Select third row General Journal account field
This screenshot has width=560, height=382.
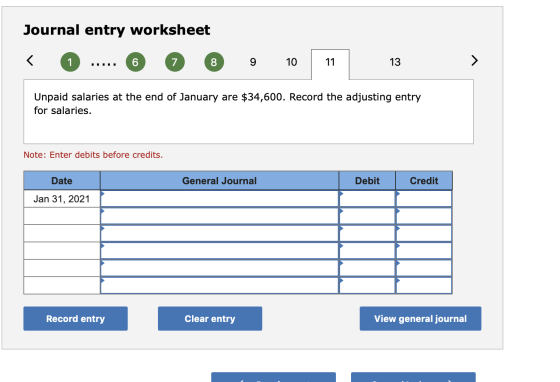tap(219, 233)
